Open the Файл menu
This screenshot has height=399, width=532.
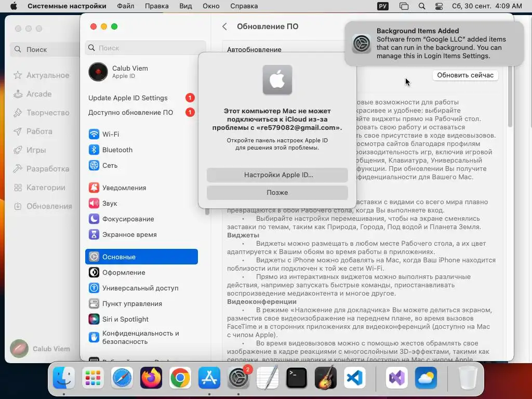point(126,6)
